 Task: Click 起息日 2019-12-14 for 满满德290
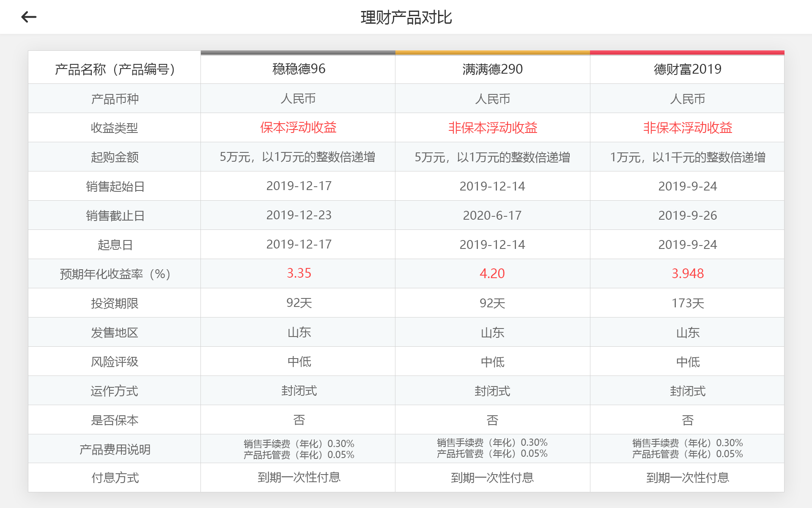[492, 245]
